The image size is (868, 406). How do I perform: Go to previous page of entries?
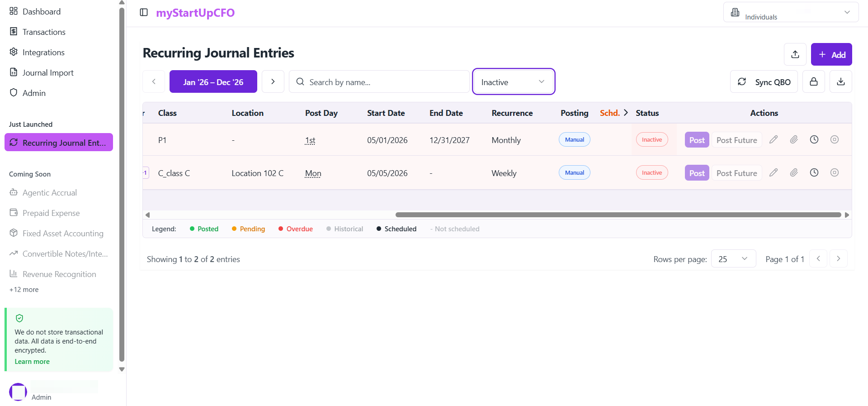pyautogui.click(x=818, y=258)
